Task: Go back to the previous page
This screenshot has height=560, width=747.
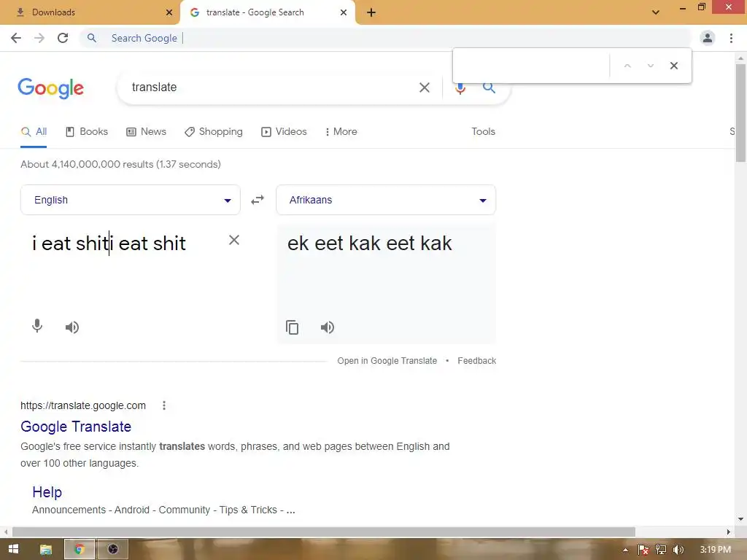Action: point(16,38)
